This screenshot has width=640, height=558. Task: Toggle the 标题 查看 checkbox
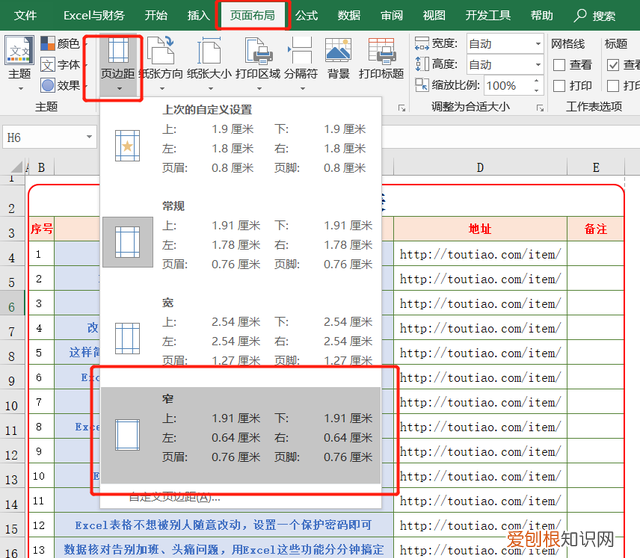coord(613,65)
